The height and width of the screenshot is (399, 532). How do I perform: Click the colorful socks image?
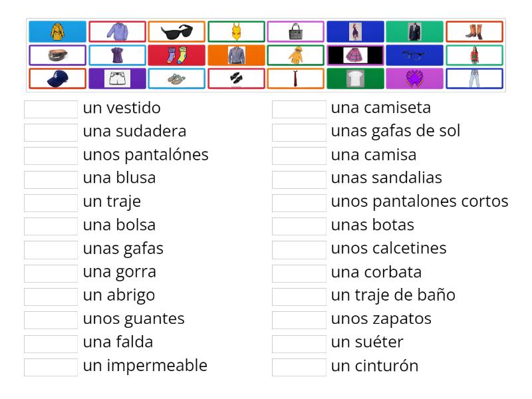pyautogui.click(x=176, y=54)
